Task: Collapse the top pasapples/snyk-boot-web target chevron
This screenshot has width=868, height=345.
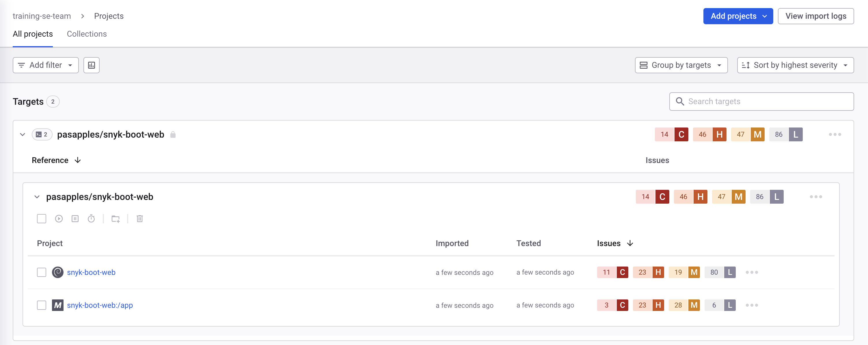Action: coord(23,134)
